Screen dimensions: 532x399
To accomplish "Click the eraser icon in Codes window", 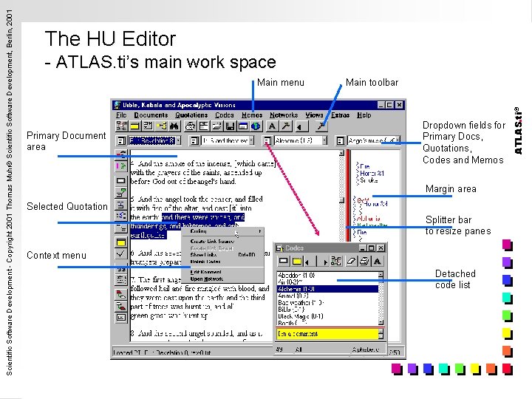I will pos(351,261).
